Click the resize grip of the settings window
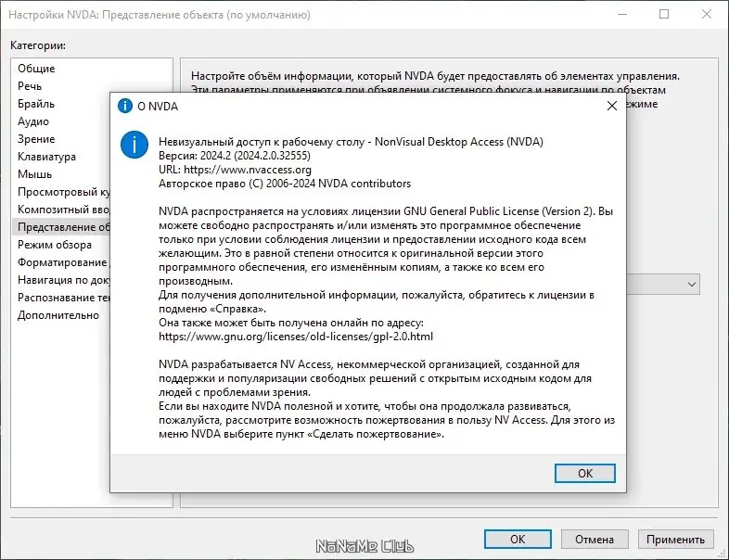This screenshot has height=560, width=729. point(722,554)
